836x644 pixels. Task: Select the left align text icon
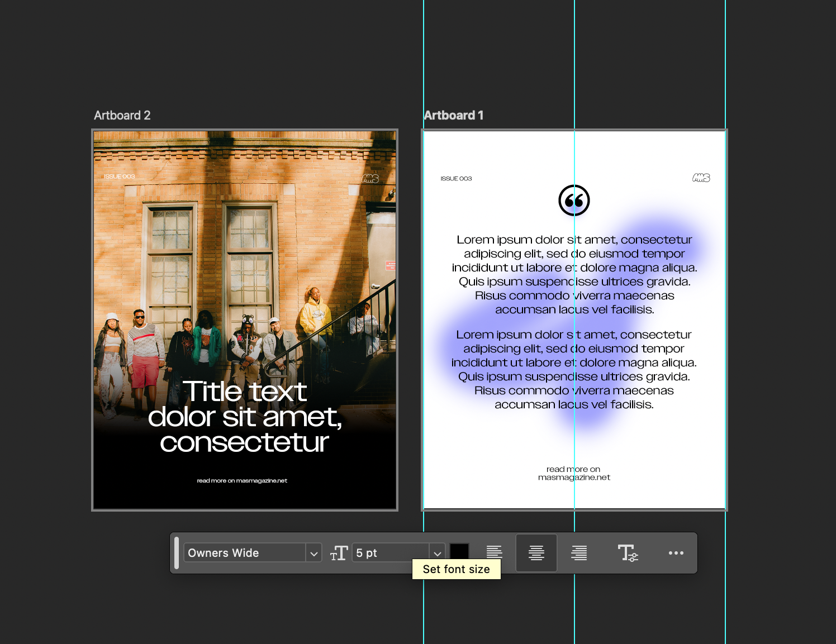(x=494, y=553)
